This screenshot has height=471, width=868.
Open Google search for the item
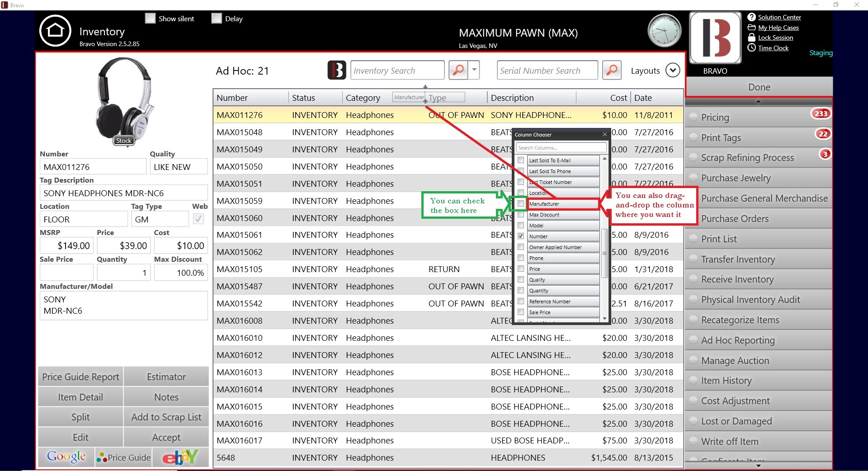[66, 457]
